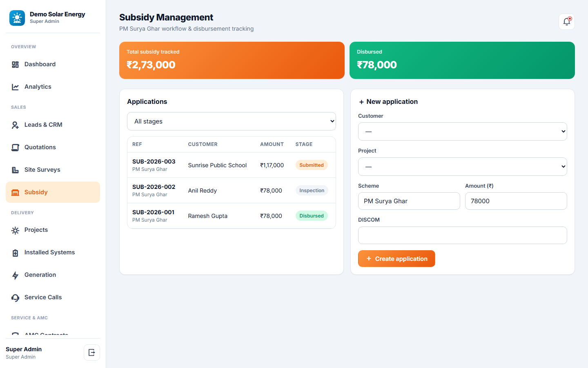Select application SUB-2026-002

point(232,191)
